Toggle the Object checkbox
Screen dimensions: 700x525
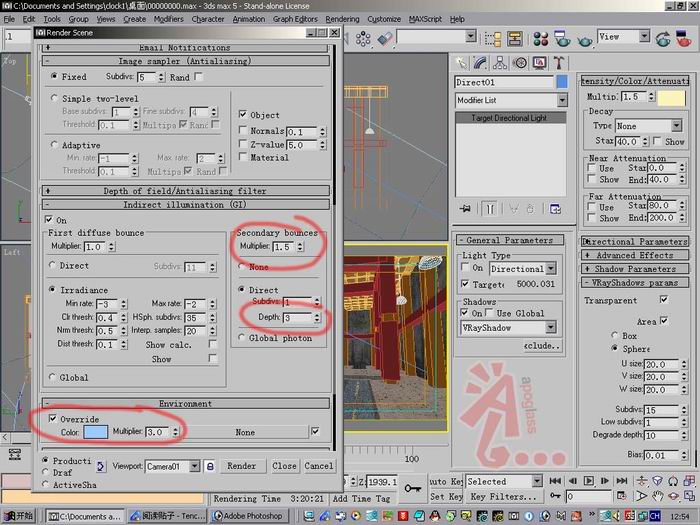click(243, 114)
